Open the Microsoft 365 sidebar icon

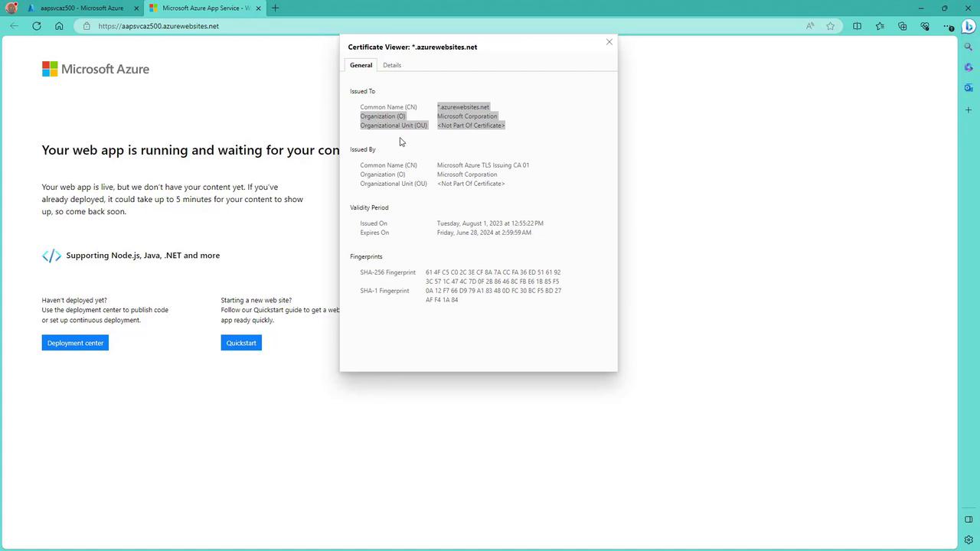[969, 67]
